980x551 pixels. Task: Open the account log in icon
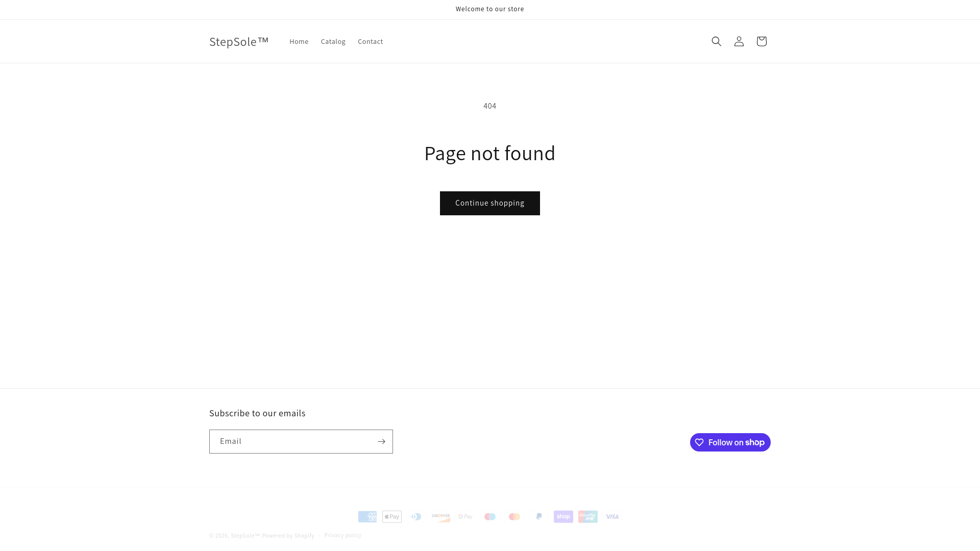click(x=739, y=41)
